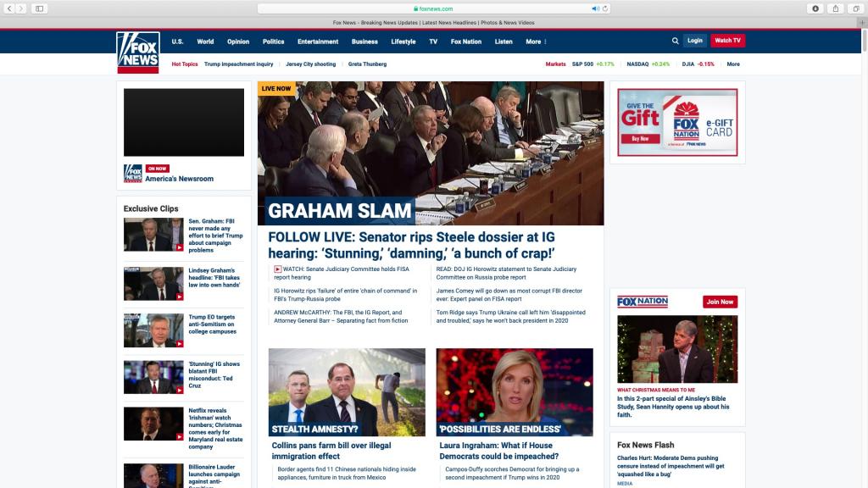
Task: Open the GRAHAM SLAM live image
Action: pyautogui.click(x=431, y=153)
